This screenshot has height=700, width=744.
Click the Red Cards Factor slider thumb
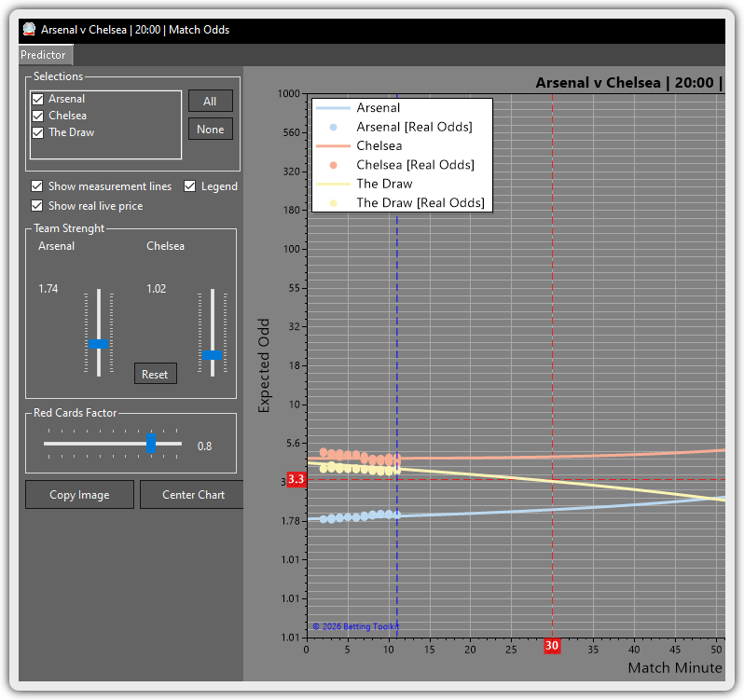coord(151,443)
